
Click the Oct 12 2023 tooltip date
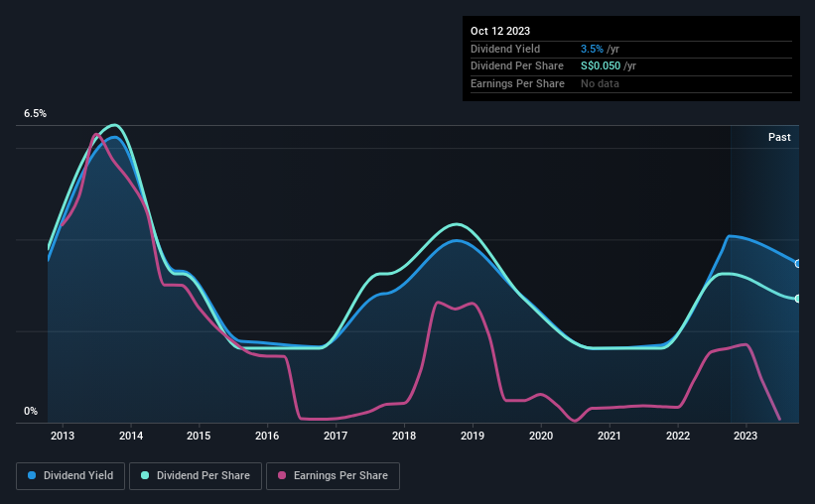click(500, 31)
